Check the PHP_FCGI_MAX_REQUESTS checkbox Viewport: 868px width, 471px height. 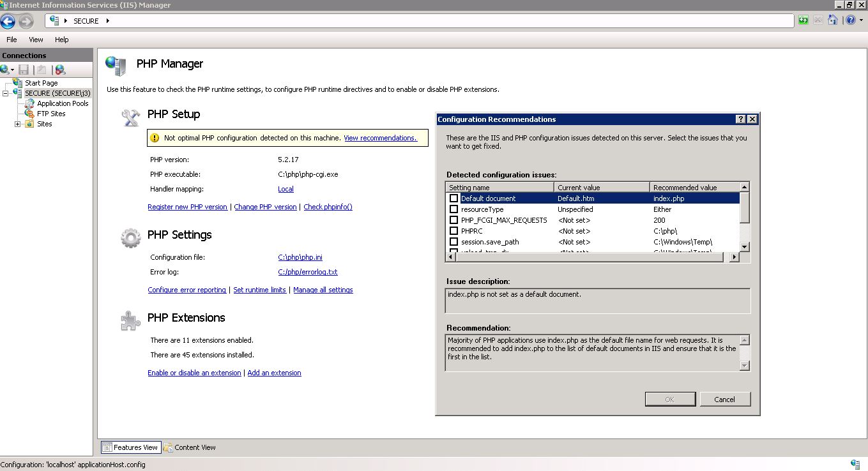pos(453,220)
